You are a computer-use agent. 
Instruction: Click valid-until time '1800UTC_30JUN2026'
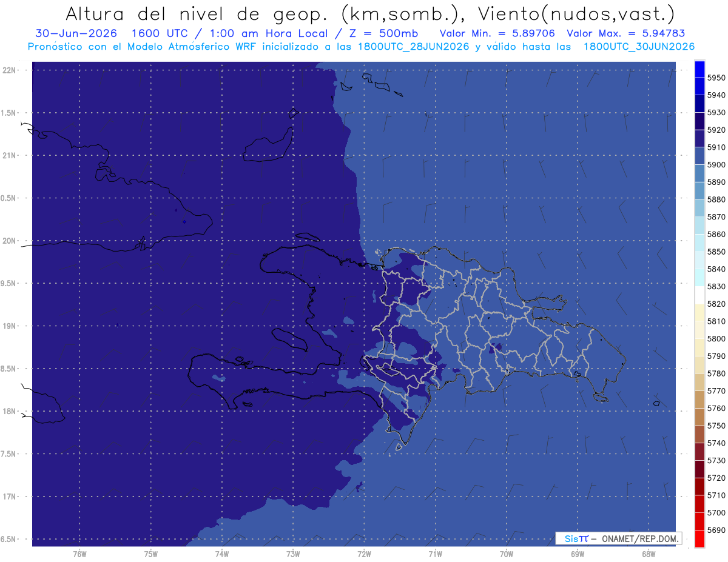click(x=639, y=46)
